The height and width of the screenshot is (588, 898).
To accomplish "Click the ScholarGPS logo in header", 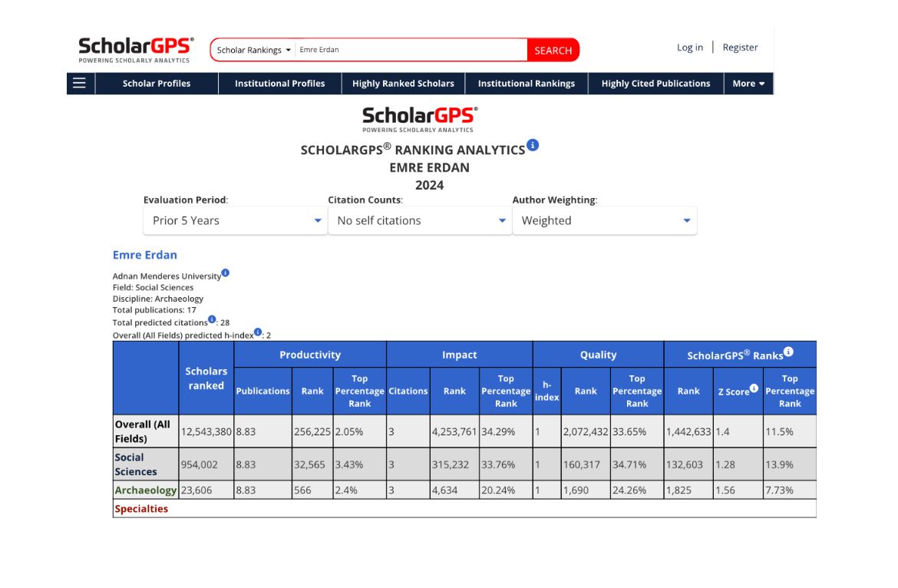I will (x=136, y=50).
